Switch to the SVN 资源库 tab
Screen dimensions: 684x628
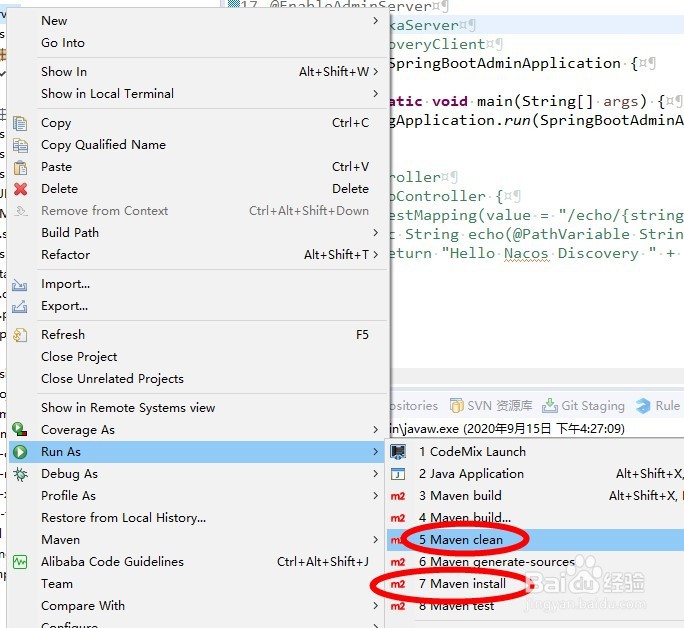pyautogui.click(x=492, y=406)
